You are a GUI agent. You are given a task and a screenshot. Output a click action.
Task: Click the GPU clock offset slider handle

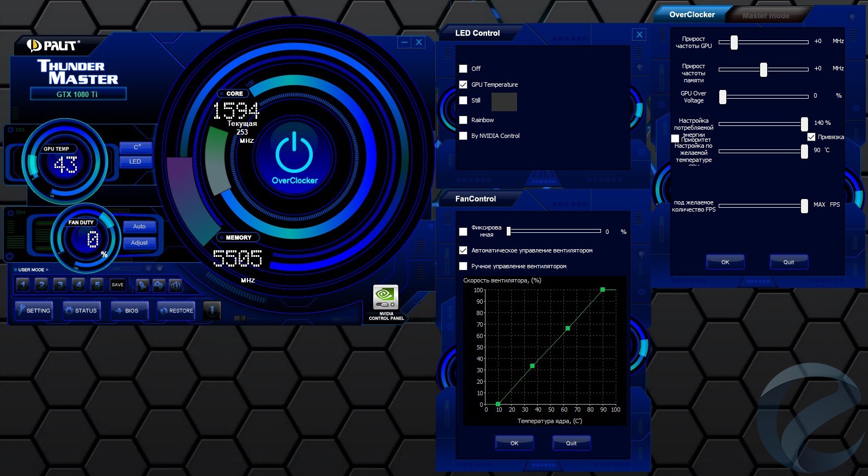point(734,42)
